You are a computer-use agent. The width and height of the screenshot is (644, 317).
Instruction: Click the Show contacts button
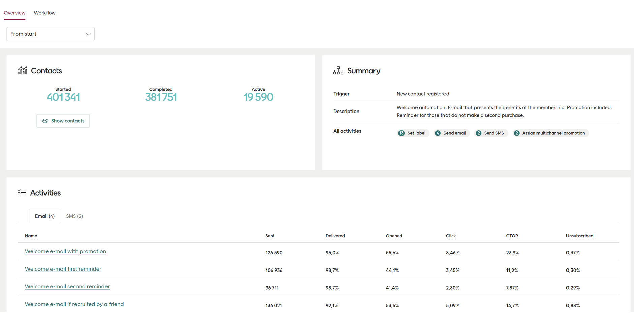click(63, 121)
